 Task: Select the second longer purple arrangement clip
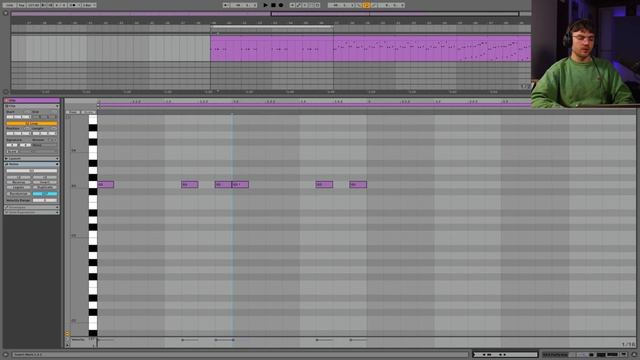432,48
